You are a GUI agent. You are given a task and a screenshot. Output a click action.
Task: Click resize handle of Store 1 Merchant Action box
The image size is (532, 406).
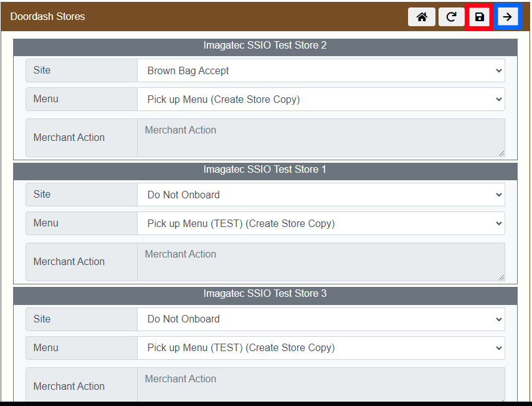point(501,277)
